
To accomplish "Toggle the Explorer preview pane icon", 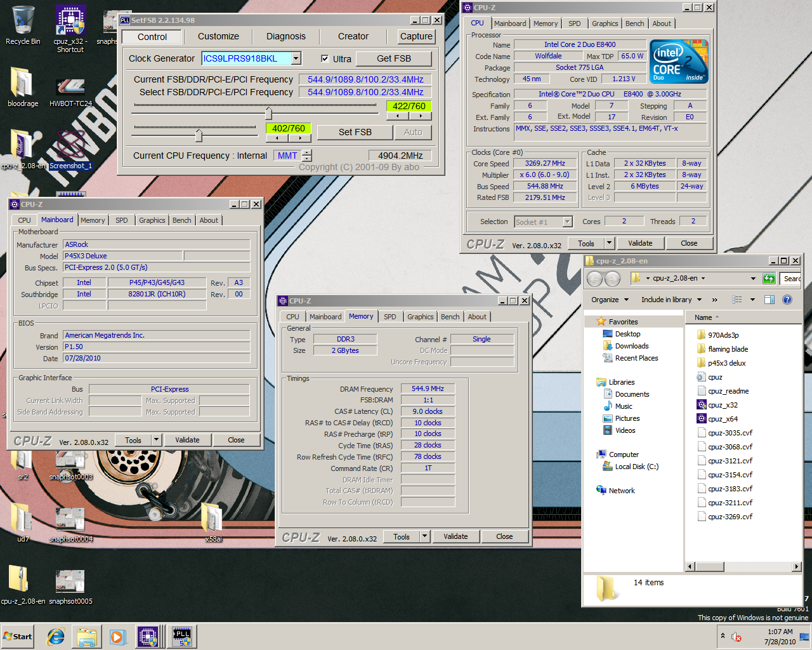I will (769, 300).
